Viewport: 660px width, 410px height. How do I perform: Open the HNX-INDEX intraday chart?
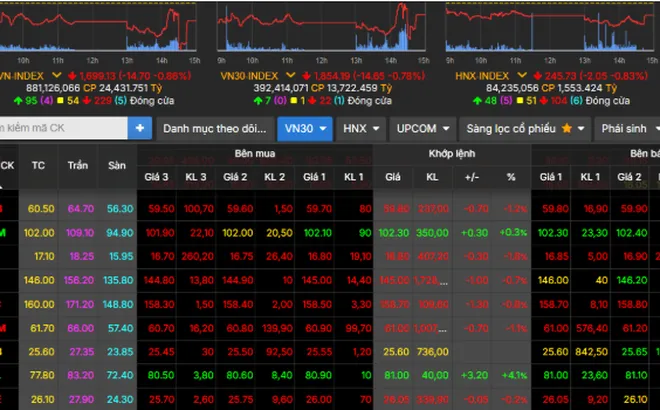pyautogui.click(x=550, y=27)
